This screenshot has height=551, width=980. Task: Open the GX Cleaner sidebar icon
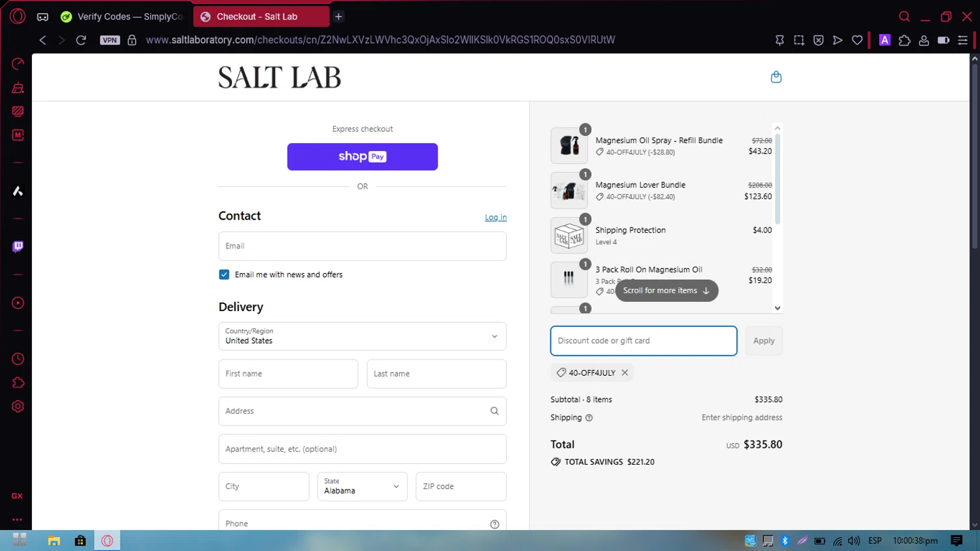18,88
